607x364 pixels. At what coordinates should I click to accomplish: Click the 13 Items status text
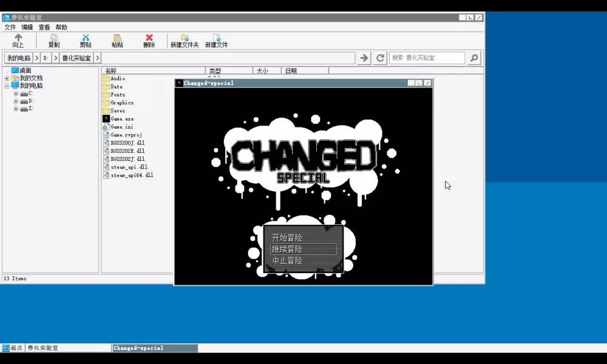(15, 278)
